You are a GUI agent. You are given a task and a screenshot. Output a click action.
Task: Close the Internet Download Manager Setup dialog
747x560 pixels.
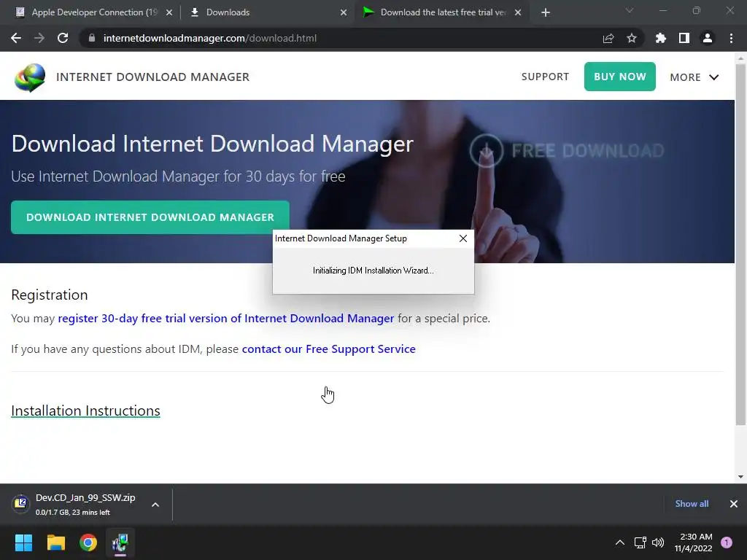pos(463,238)
